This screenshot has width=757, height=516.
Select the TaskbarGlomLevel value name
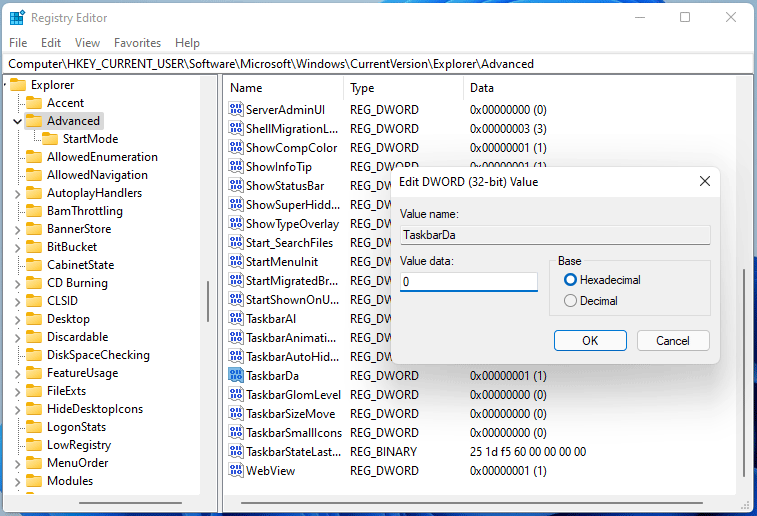tap(293, 395)
